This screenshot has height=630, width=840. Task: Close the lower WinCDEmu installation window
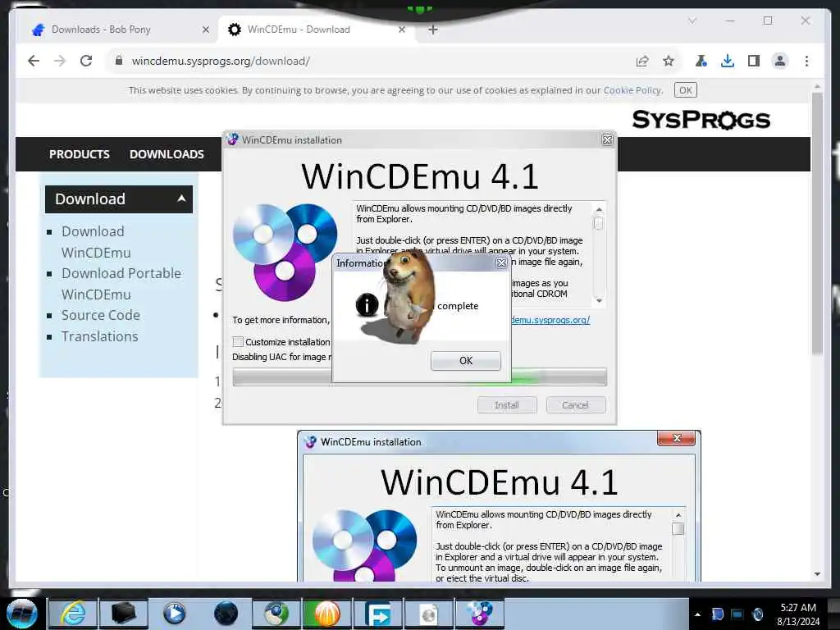click(676, 438)
